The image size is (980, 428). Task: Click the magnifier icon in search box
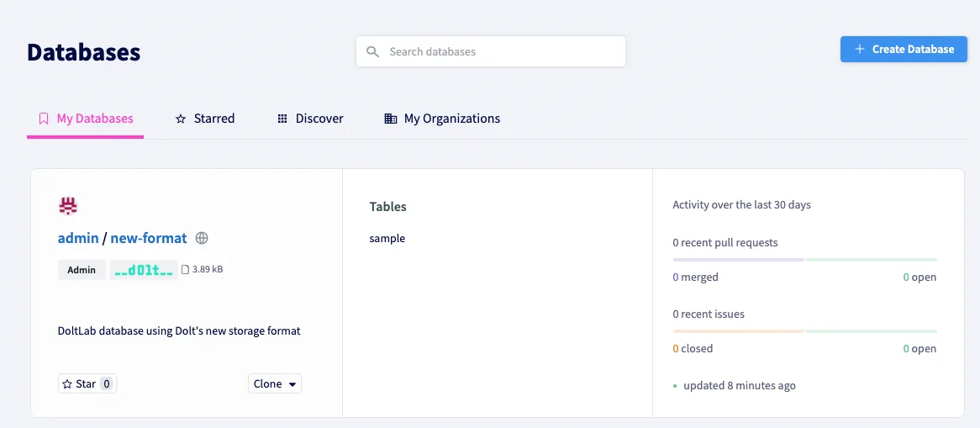[x=372, y=51]
